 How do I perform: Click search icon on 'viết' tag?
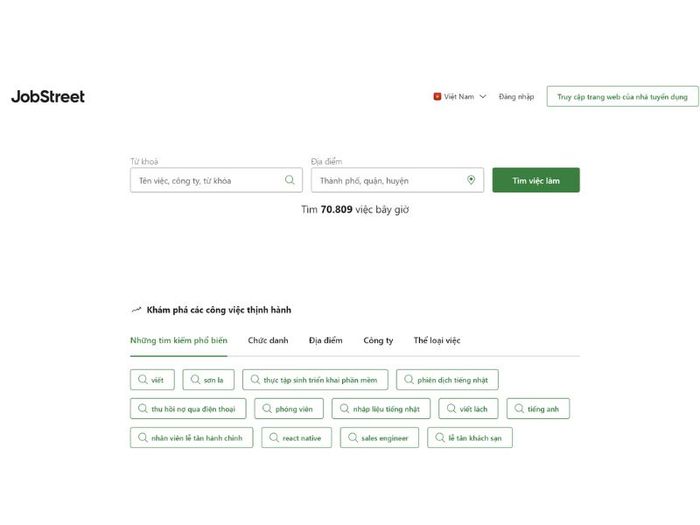coord(142,380)
